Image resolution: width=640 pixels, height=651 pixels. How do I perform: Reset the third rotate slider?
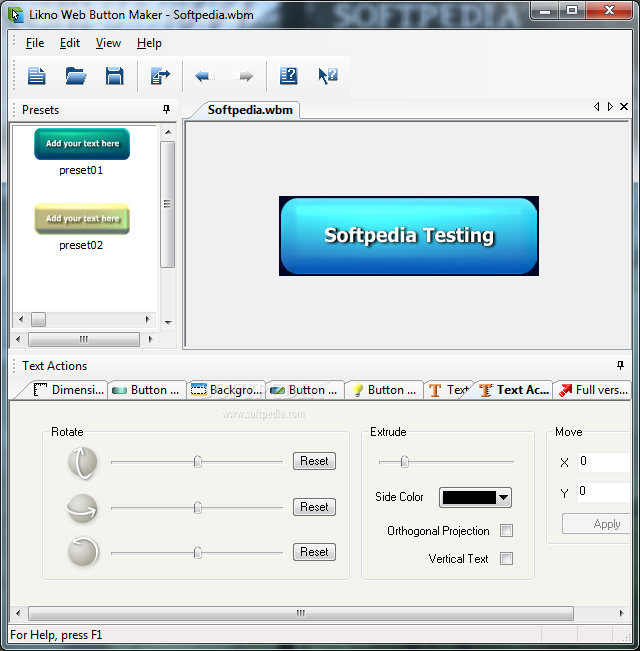coord(314,552)
